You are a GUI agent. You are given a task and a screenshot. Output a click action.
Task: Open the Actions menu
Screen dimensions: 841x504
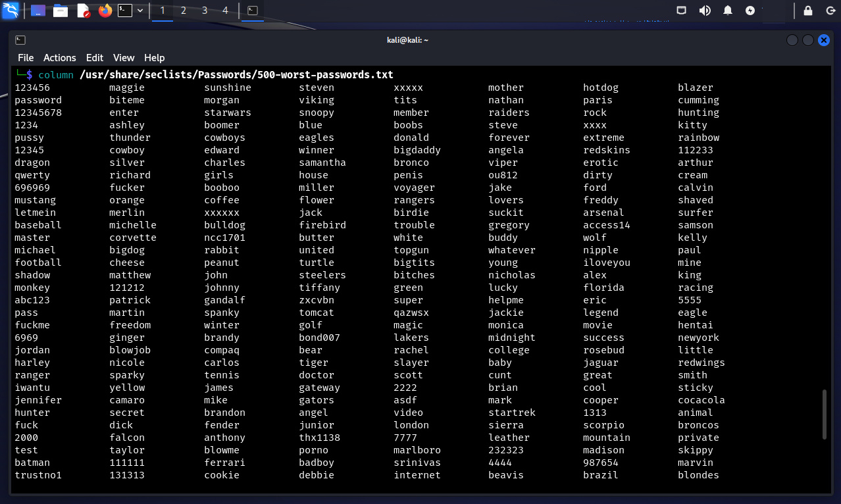click(x=60, y=58)
